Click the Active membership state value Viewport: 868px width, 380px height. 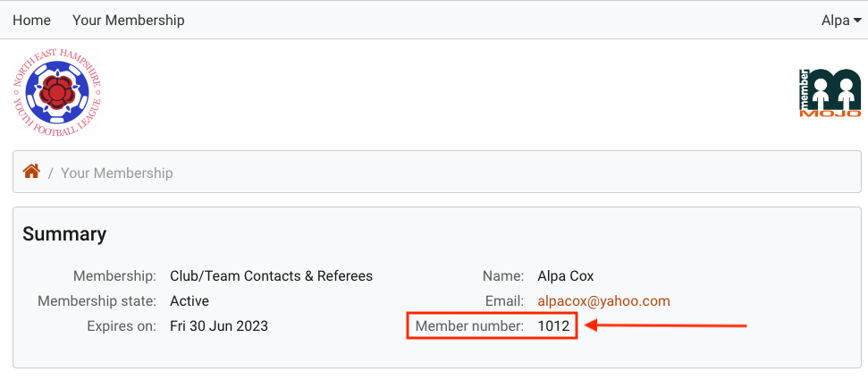tap(190, 301)
